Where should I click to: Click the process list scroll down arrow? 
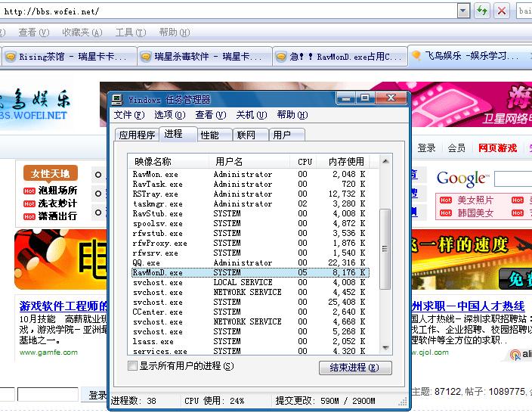click(385, 348)
